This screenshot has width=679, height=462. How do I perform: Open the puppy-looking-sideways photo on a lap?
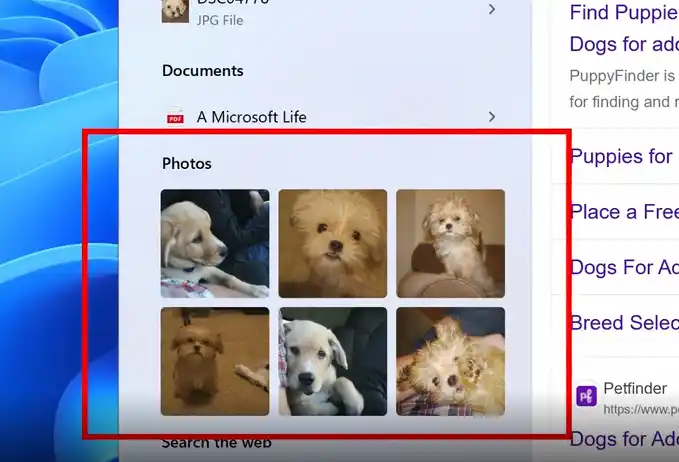215,243
